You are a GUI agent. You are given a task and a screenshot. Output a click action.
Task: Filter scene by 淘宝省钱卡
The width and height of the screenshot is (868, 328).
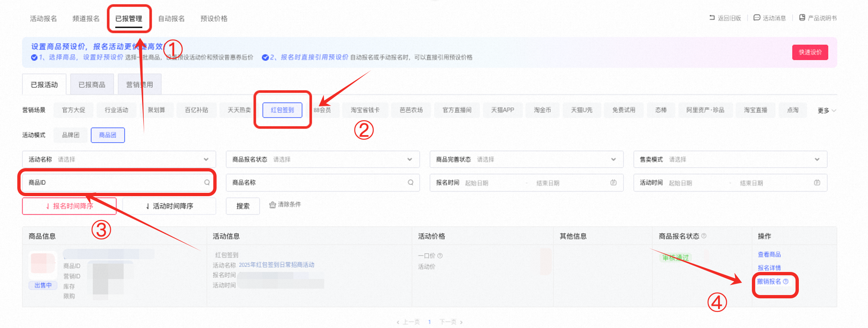365,110
